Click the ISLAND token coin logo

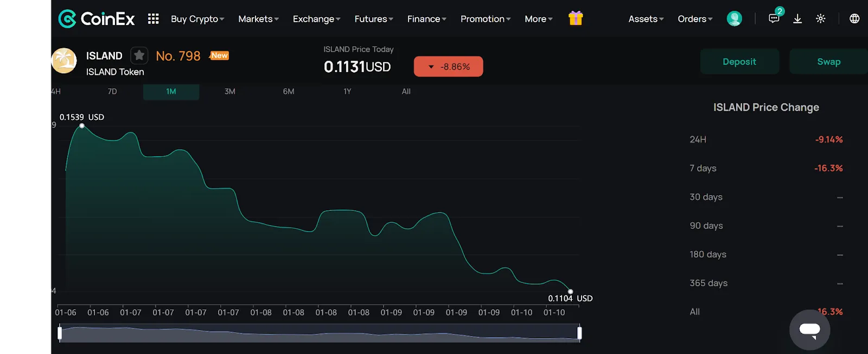coord(64,61)
